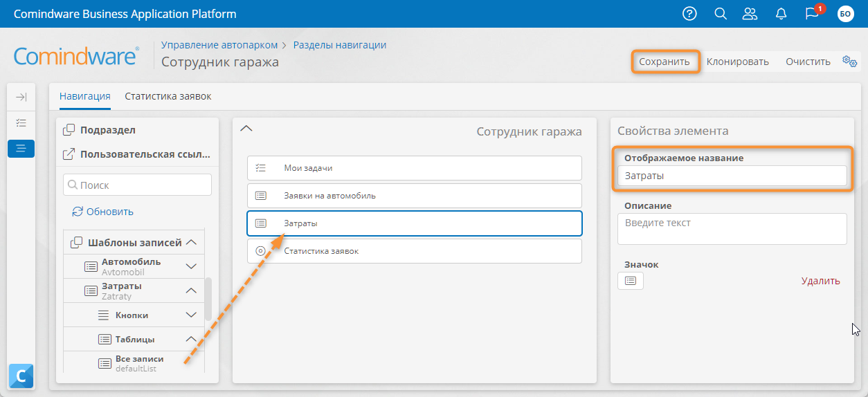Collapse the Таблицы node
The image size is (868, 397).
click(192, 340)
